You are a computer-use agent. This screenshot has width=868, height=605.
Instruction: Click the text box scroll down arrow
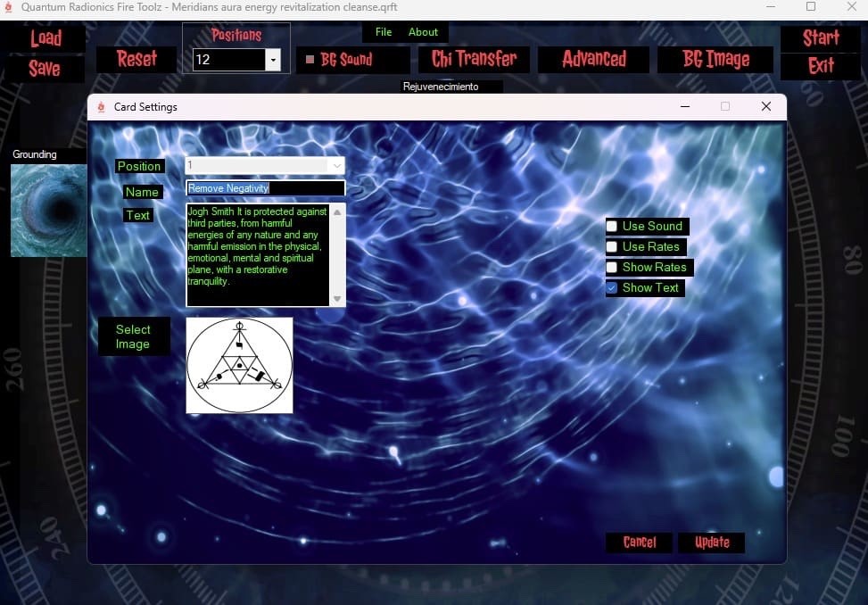pos(337,299)
